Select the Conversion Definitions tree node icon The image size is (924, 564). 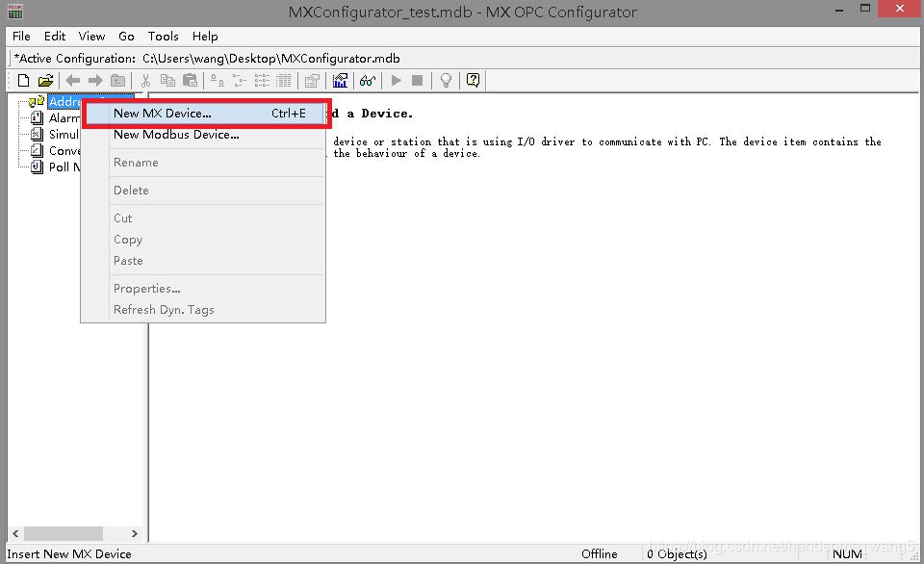pyautogui.click(x=37, y=151)
